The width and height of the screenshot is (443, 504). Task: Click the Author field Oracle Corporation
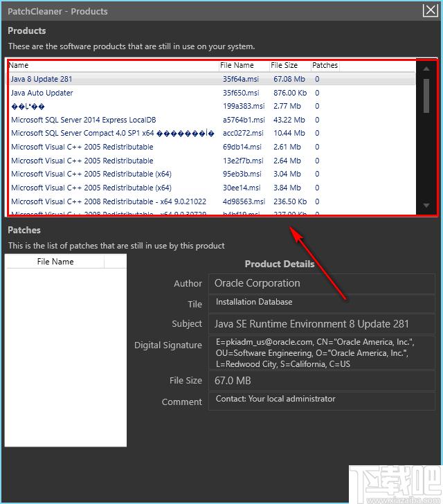322,284
